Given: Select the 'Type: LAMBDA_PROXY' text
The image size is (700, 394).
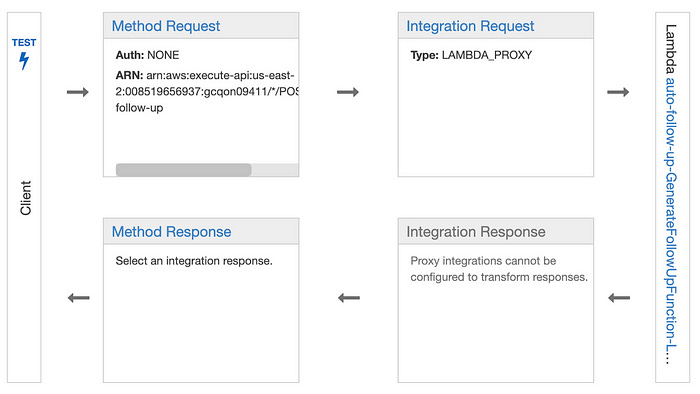Looking at the screenshot, I should tap(471, 55).
